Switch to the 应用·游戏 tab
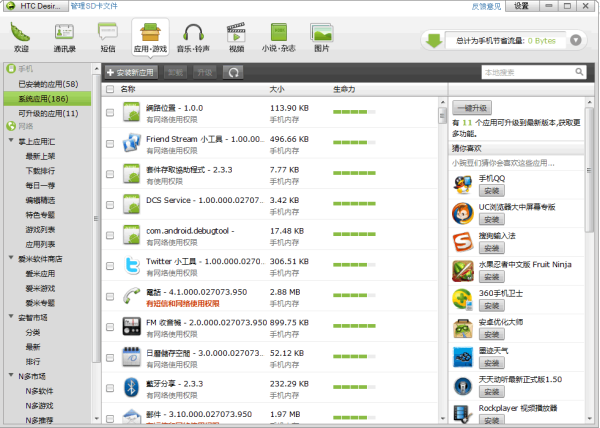Image resolution: width=600 pixels, height=428 pixels. [150, 37]
